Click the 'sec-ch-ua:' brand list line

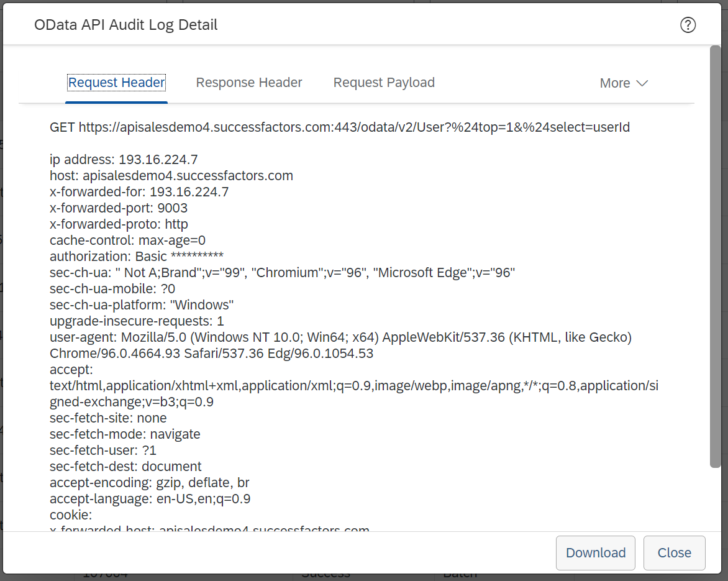pos(282,273)
